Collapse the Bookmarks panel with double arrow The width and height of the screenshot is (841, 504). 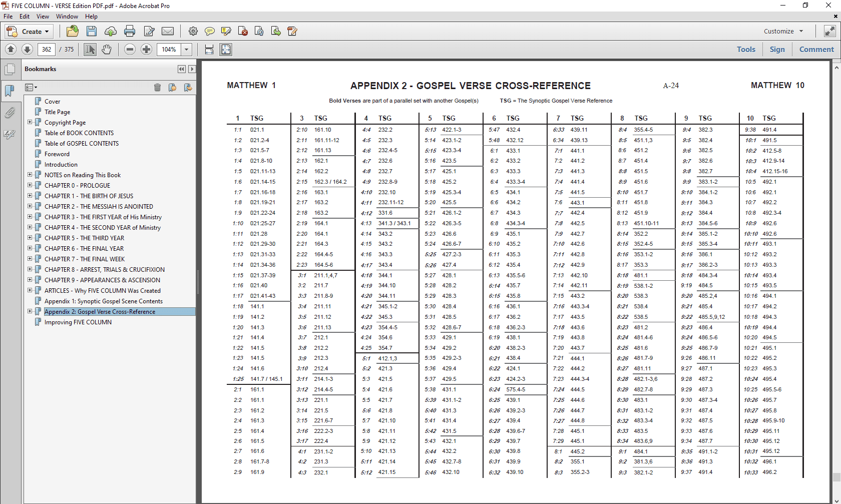coord(181,69)
